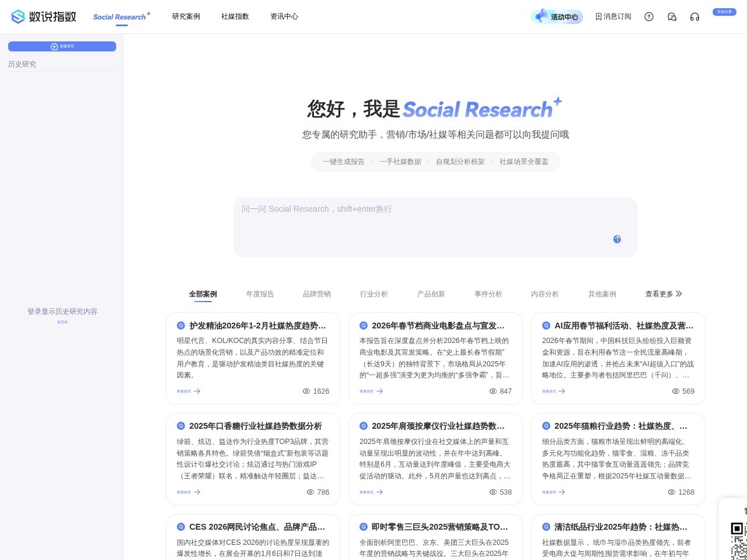
Task: Open the 2025年肩颈按摩仪行业 card title
Action: tap(439, 426)
